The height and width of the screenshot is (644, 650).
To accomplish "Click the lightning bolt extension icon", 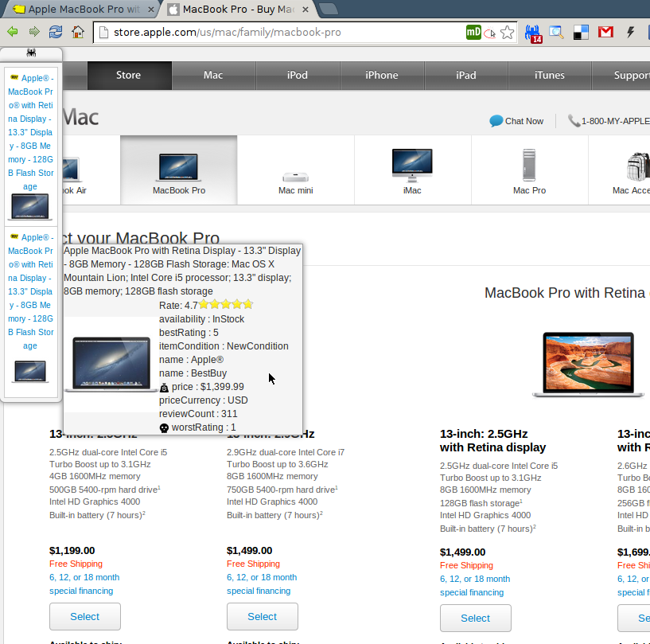I will [630, 32].
